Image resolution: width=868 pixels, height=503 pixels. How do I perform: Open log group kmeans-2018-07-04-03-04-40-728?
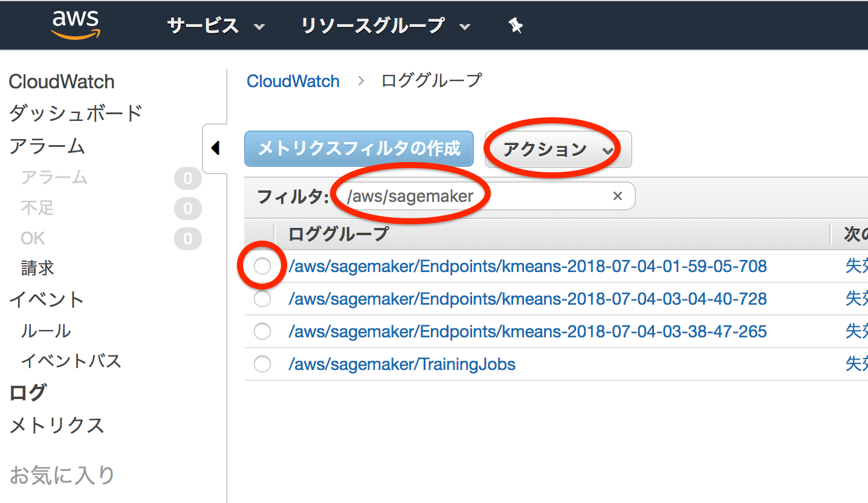pos(528,299)
